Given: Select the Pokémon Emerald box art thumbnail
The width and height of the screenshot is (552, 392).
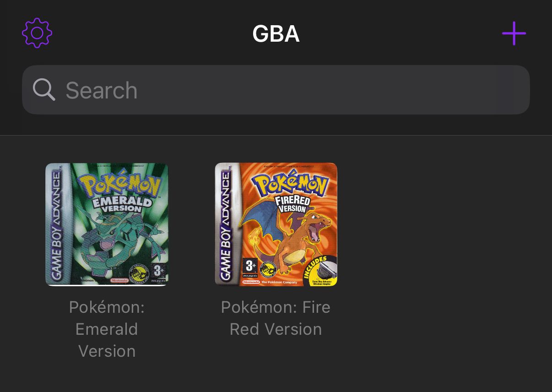Looking at the screenshot, I should (107, 224).
